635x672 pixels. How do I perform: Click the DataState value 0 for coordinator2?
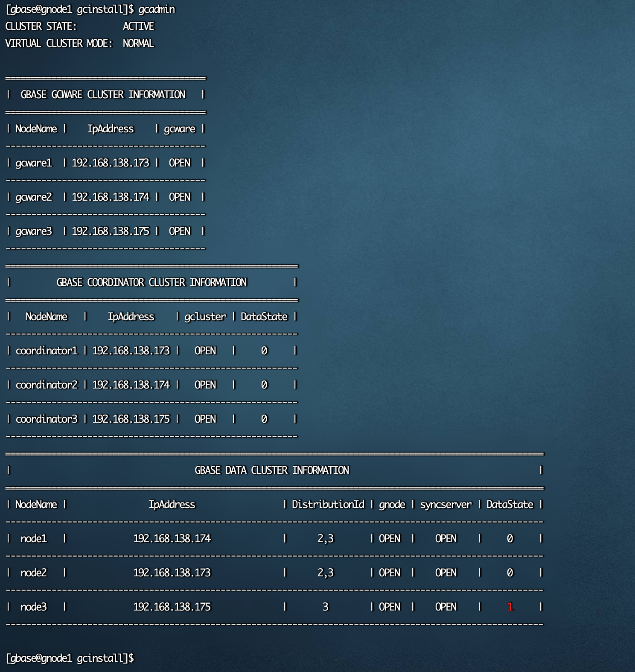[264, 385]
